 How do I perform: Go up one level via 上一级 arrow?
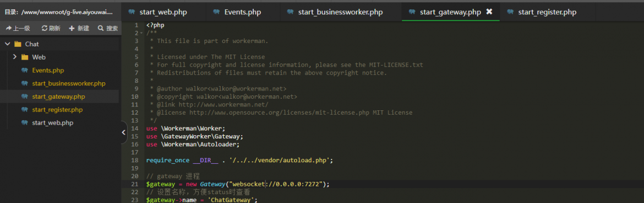8,29
